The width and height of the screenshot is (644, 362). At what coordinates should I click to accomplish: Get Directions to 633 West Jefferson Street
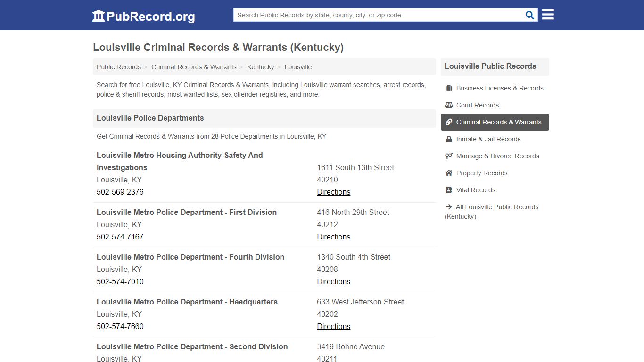pos(333,326)
